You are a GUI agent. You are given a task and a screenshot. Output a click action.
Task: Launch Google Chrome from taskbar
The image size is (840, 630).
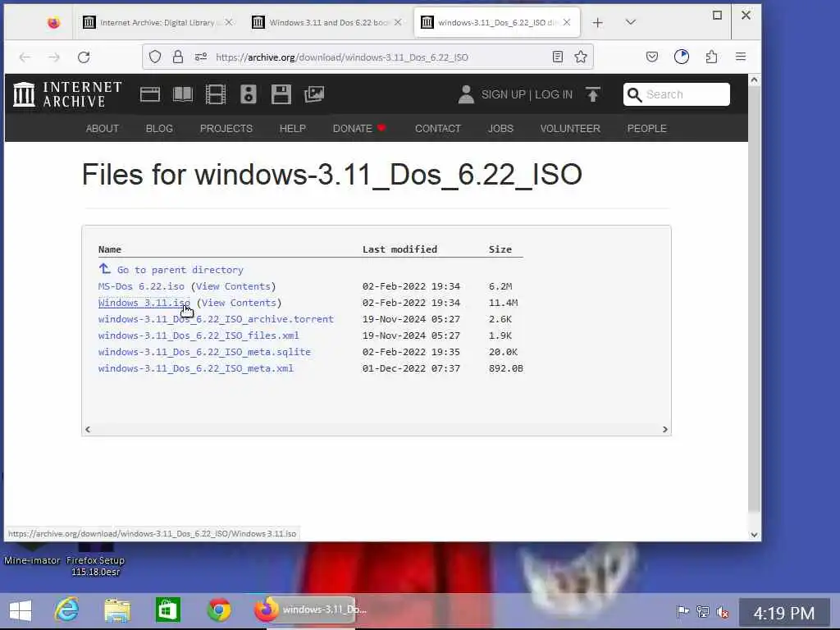(x=219, y=610)
